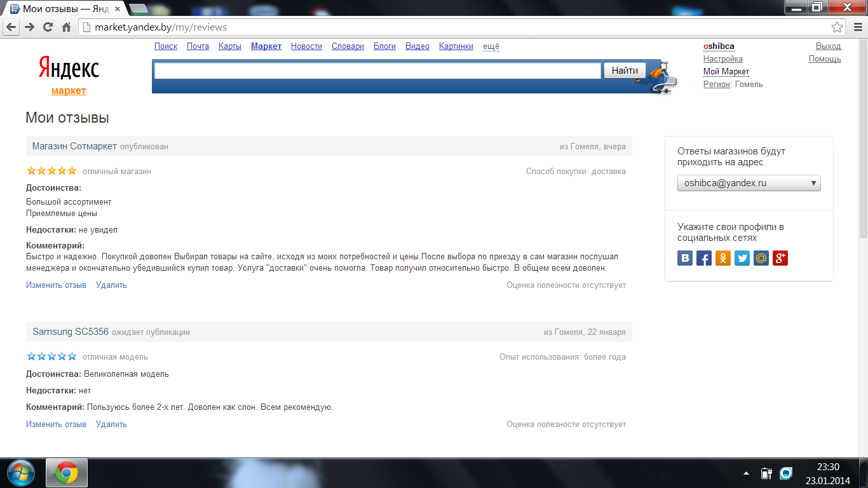
Task: Open a new browser tab
Action: (139, 9)
